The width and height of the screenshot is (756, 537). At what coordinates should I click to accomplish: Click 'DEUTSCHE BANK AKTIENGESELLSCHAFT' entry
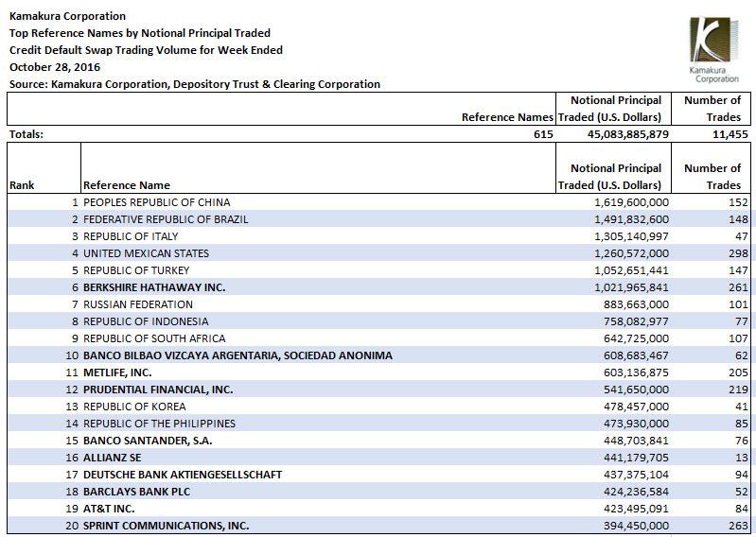[x=183, y=475]
